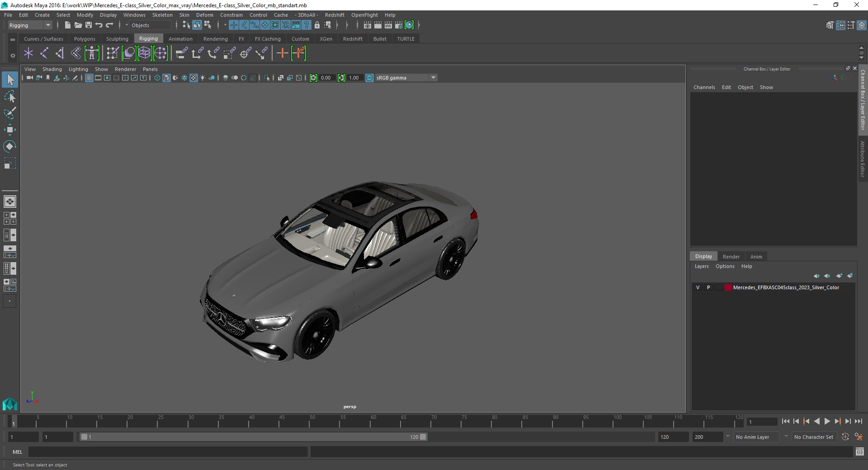
Task: Open the Render View window icon
Action: pos(368,25)
